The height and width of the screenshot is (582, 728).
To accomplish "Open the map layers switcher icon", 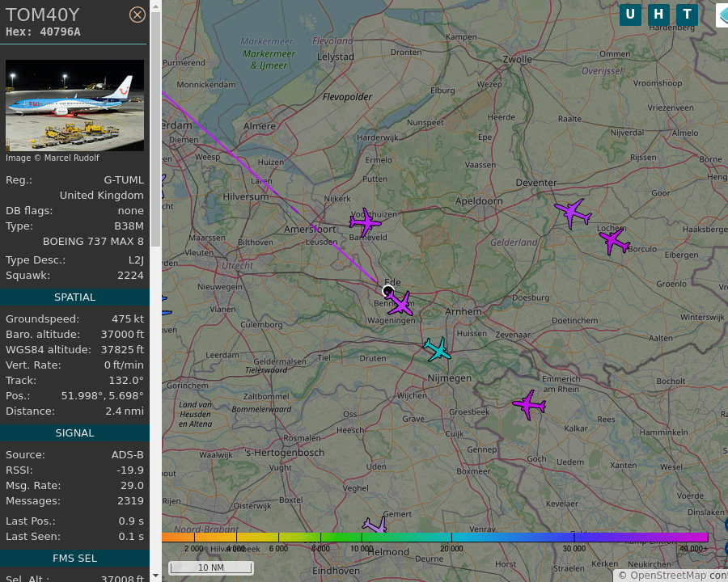I will coord(722,16).
